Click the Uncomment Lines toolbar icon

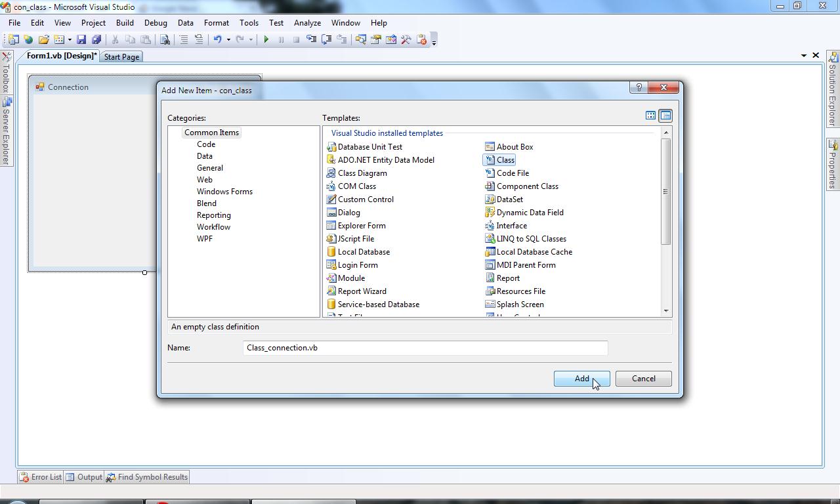pyautogui.click(x=199, y=39)
